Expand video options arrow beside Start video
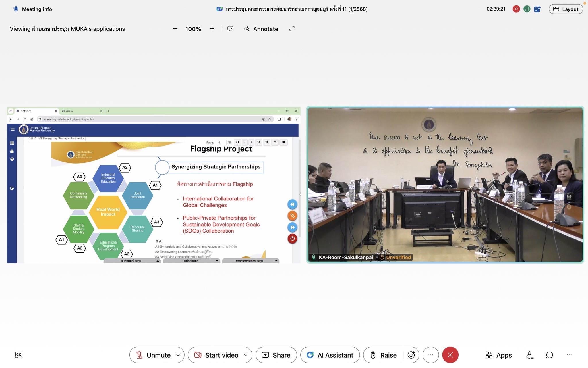 click(x=246, y=355)
